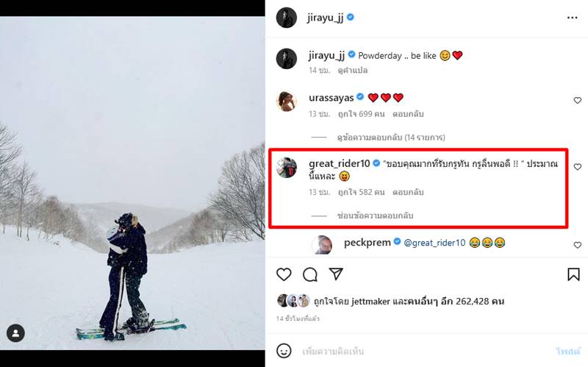Open the great_rider10 username link
Viewport: 588px width, 367px height.
(x=340, y=163)
